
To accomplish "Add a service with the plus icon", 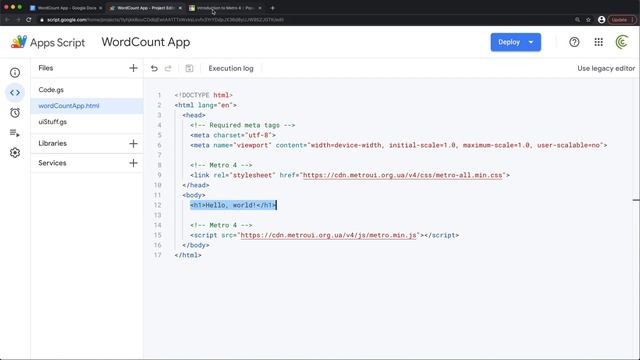I will 133,163.
